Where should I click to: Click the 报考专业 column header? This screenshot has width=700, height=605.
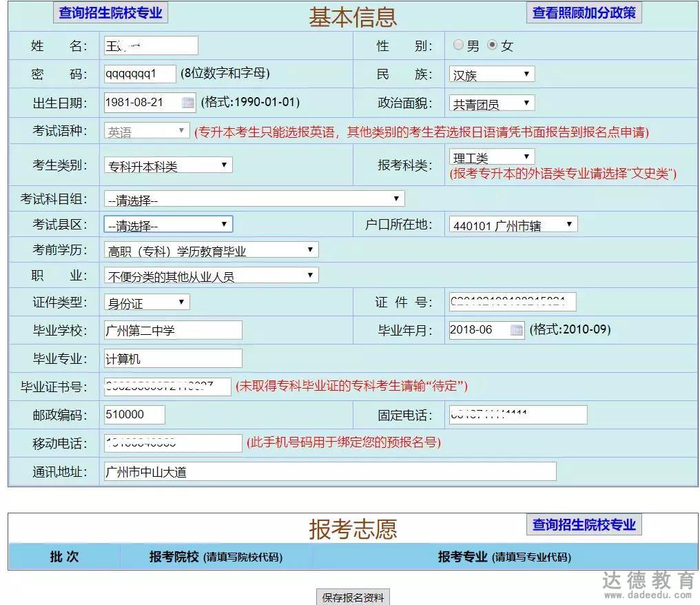[504, 557]
